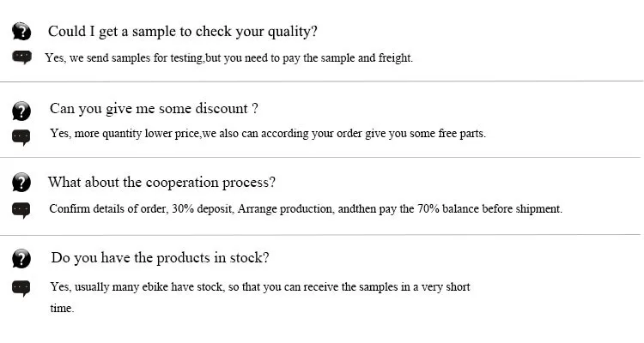Click divider line below the cooperation process section
644x343 pixels.
(x=320, y=235)
